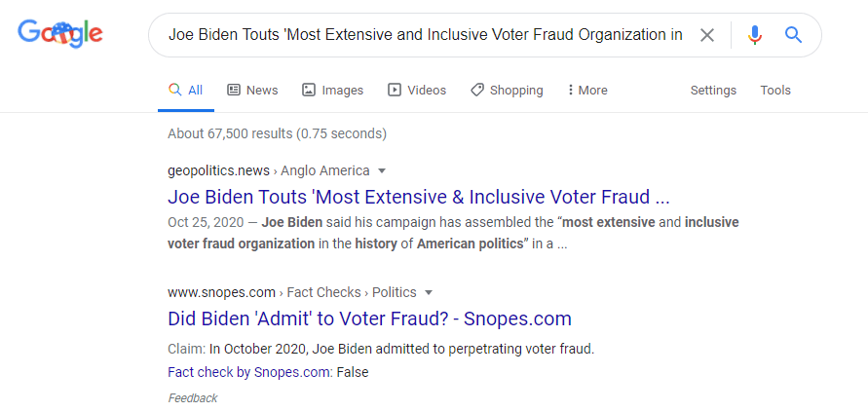Expand the More menu

pyautogui.click(x=587, y=91)
